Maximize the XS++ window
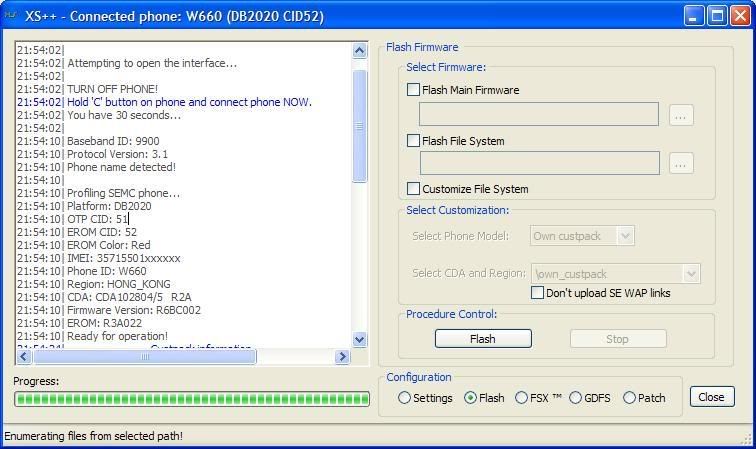The image size is (756, 449). [717, 16]
